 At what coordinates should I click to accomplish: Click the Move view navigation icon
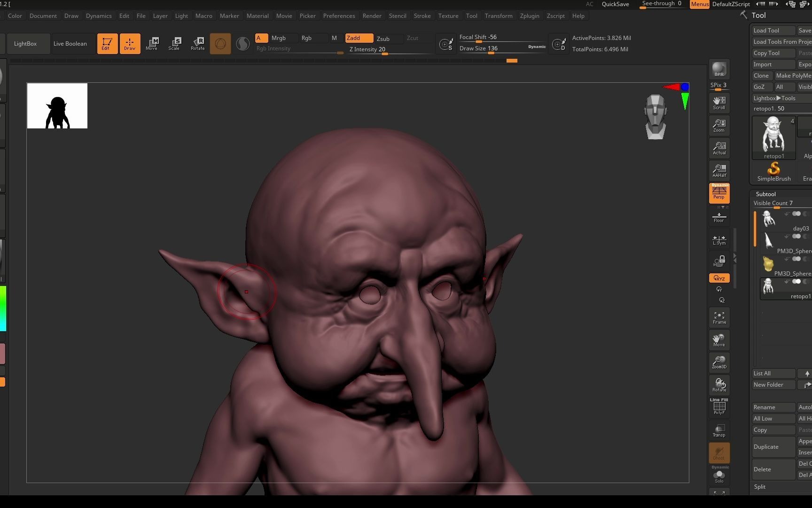[x=719, y=340]
